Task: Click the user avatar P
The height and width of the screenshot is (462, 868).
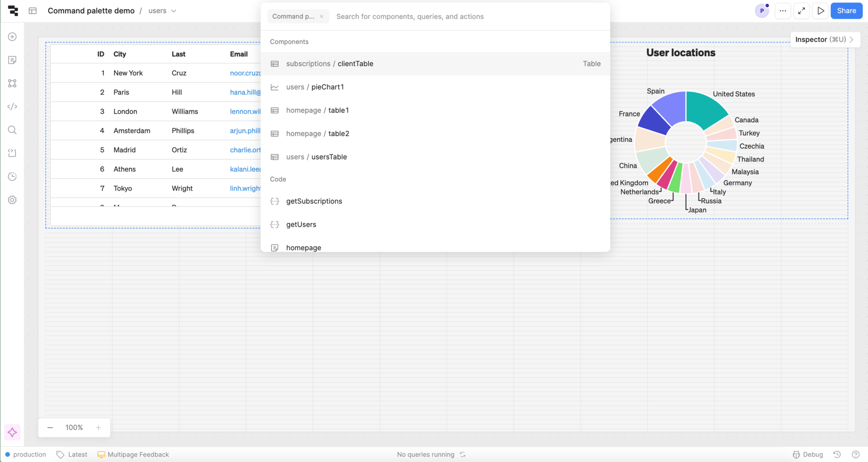Action: click(762, 11)
